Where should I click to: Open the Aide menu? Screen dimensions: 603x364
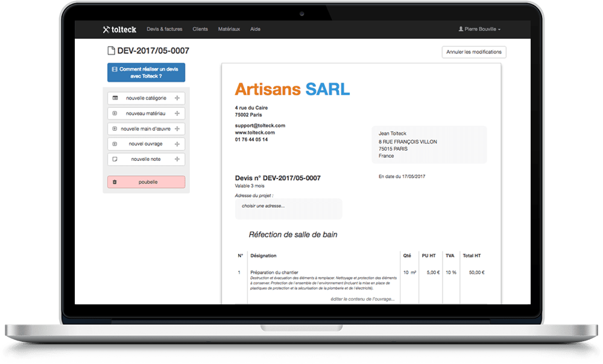click(x=255, y=29)
